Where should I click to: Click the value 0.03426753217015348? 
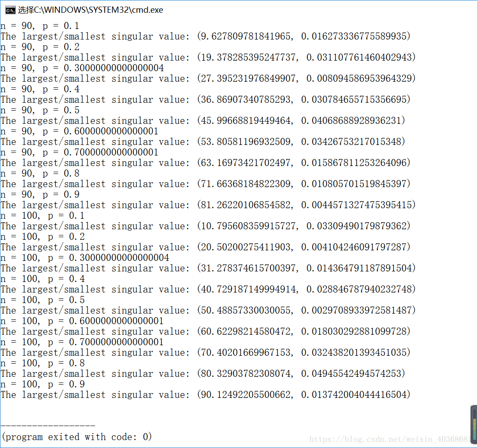[x=350, y=141]
